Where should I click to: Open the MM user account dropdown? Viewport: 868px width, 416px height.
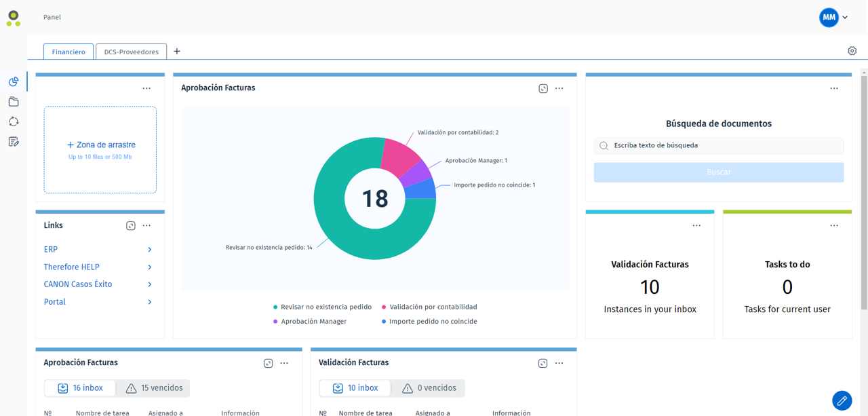click(834, 18)
